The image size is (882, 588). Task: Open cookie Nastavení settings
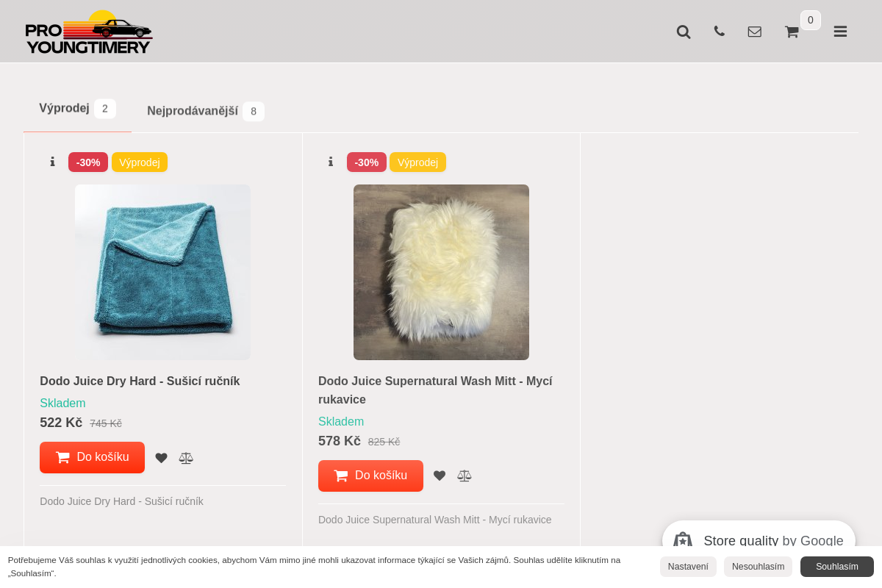coord(688,567)
